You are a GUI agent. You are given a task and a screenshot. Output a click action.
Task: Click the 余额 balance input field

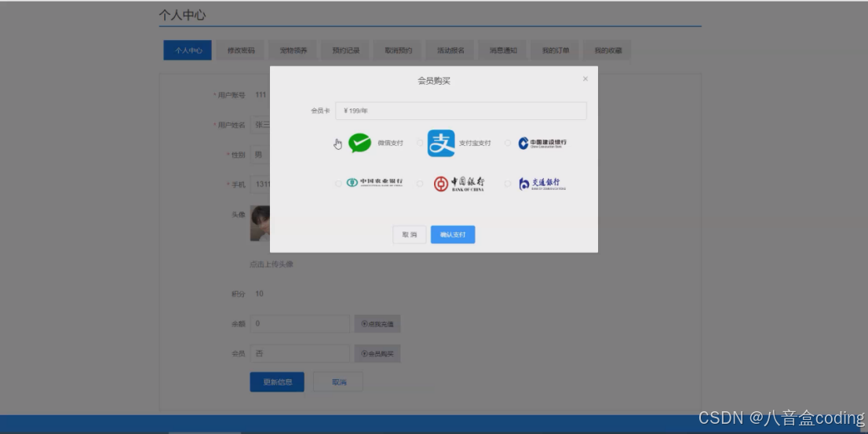(x=300, y=324)
